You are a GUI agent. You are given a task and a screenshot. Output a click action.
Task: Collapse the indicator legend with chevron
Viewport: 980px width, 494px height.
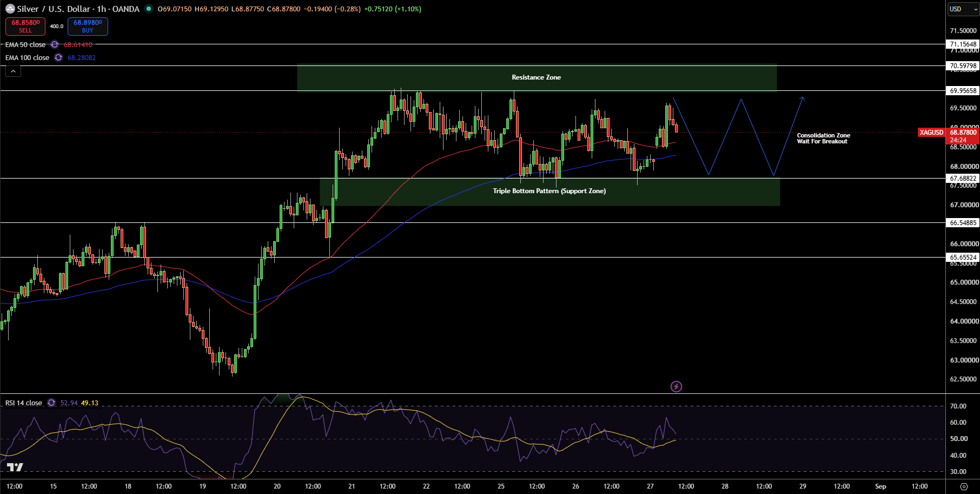coord(13,71)
